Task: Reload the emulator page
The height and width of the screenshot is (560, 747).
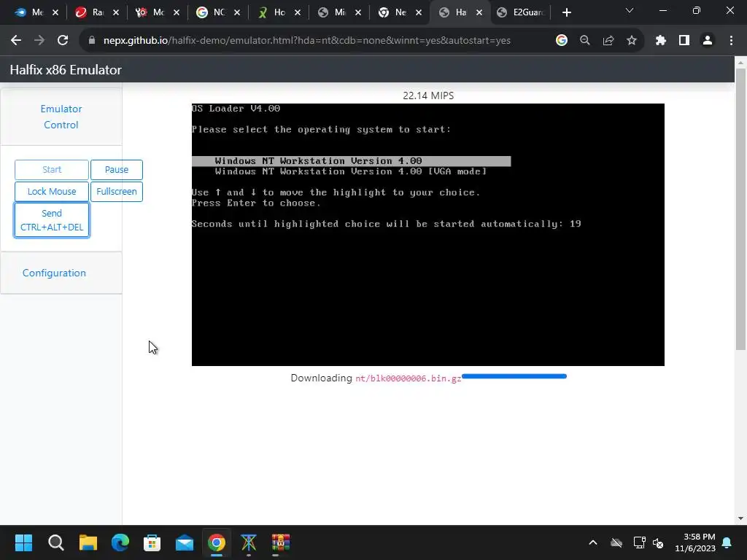Action: pyautogui.click(x=63, y=41)
